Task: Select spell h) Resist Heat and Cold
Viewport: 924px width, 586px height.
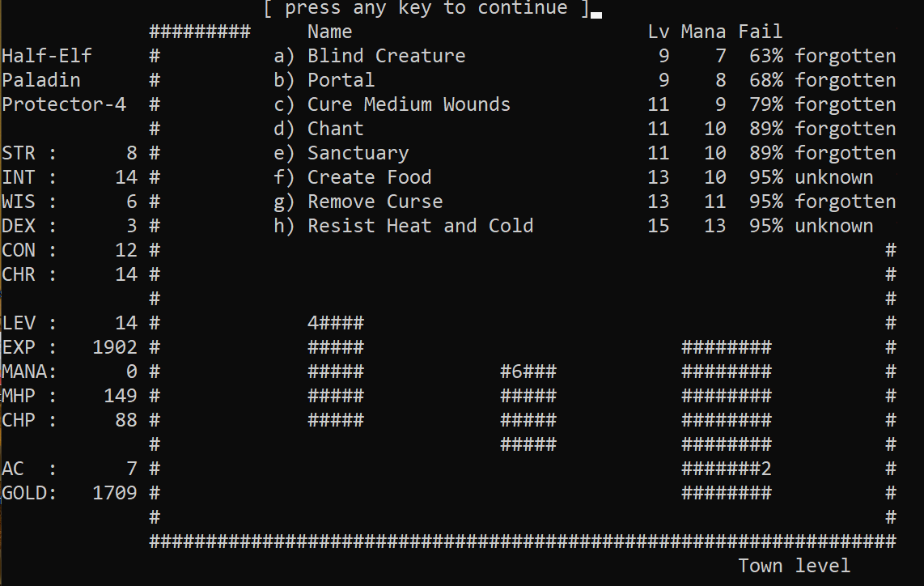Action: (x=574, y=226)
